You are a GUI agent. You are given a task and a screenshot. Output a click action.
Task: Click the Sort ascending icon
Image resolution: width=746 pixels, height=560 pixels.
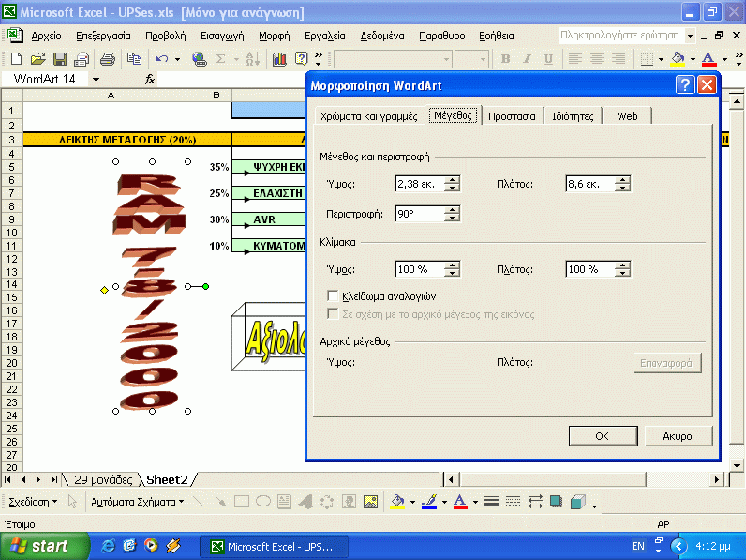point(253,59)
